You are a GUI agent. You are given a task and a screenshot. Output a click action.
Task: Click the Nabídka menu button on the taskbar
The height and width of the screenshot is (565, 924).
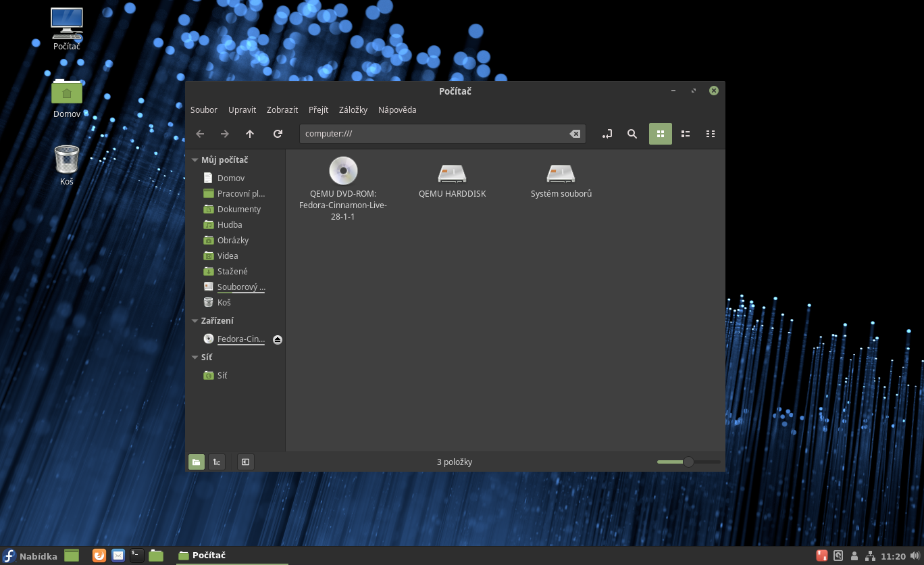point(30,556)
